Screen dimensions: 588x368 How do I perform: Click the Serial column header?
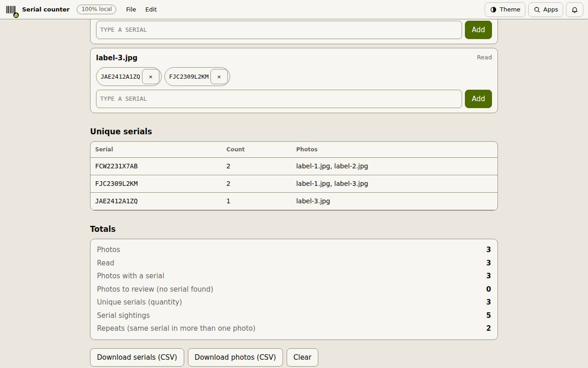click(x=104, y=149)
